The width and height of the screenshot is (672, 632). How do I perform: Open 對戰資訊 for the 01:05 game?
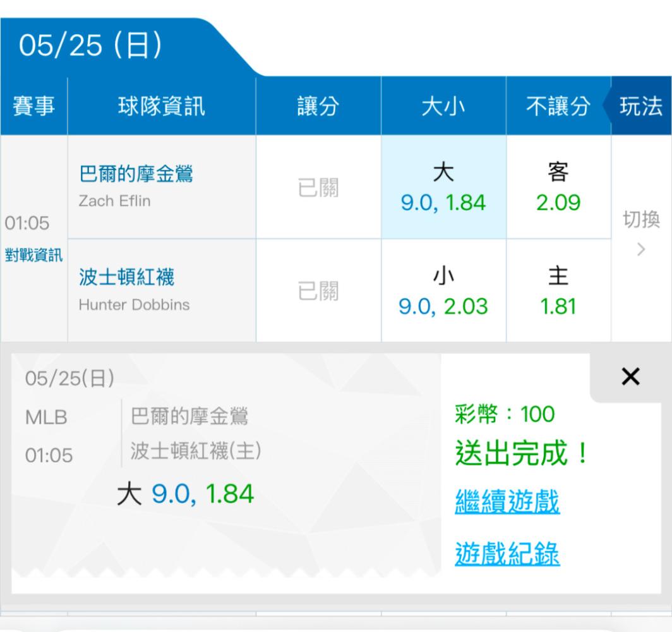click(33, 256)
